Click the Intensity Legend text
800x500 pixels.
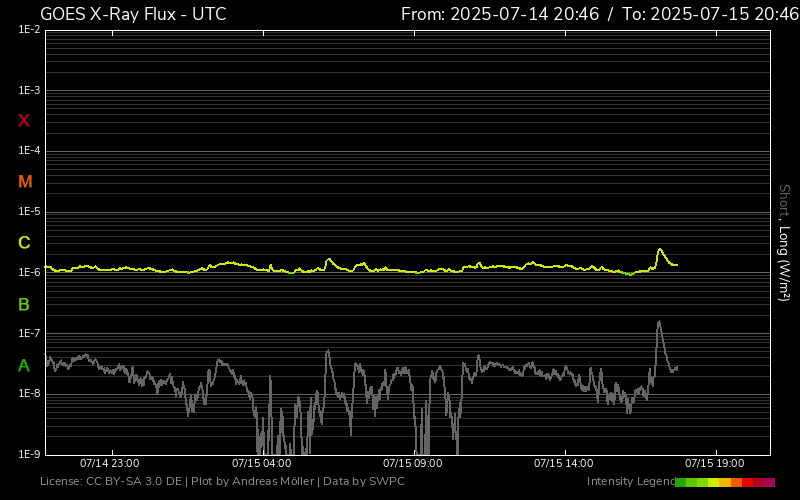tap(630, 482)
